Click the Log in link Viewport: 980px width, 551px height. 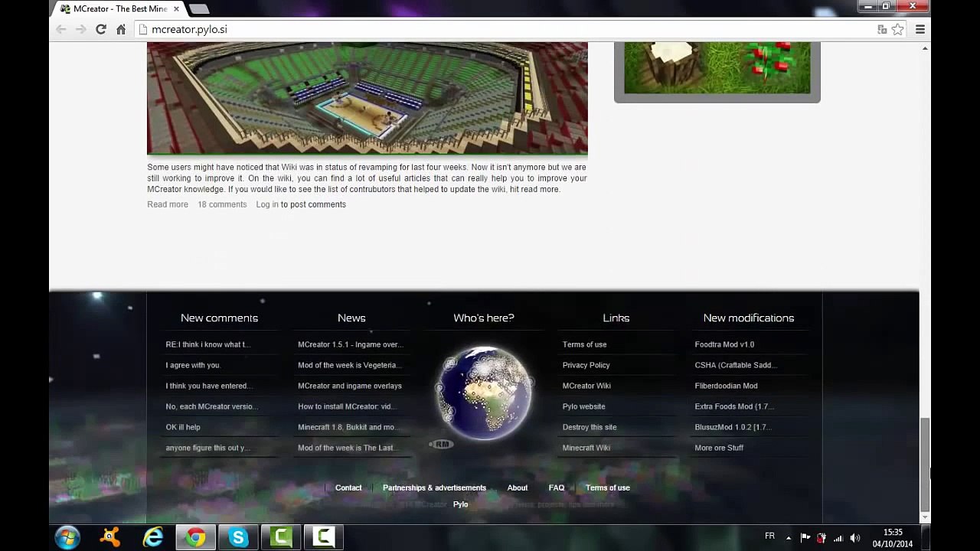coord(267,204)
